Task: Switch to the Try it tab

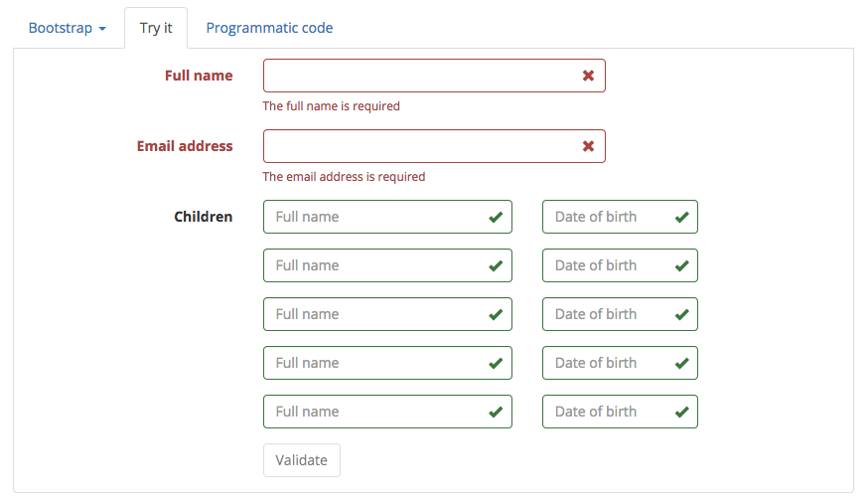Action: point(156,28)
